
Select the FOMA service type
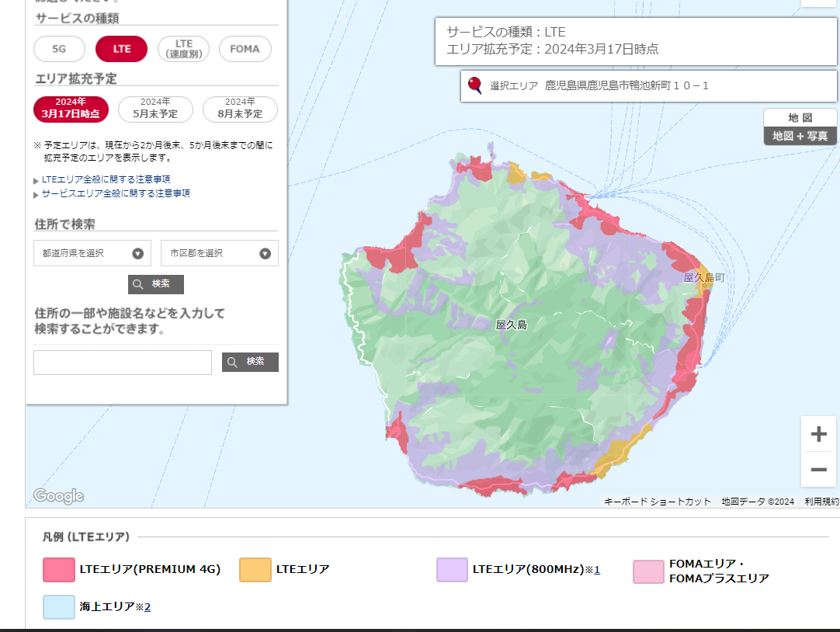245,49
